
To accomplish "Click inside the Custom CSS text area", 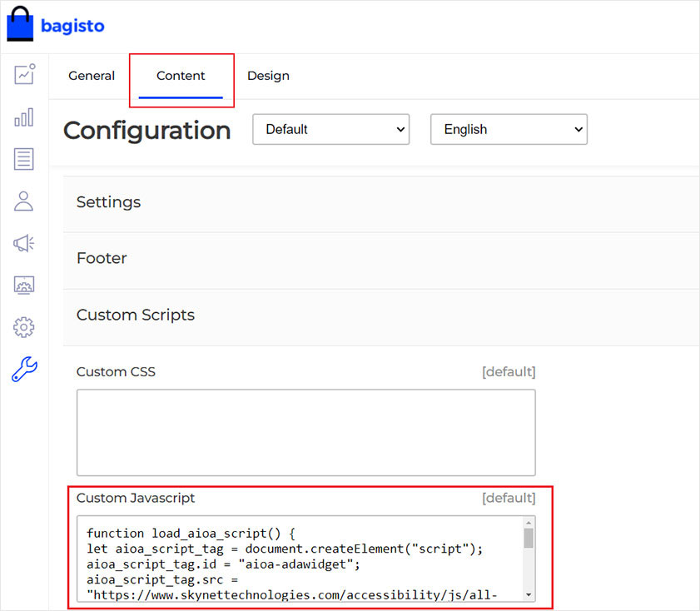I will pos(305,432).
